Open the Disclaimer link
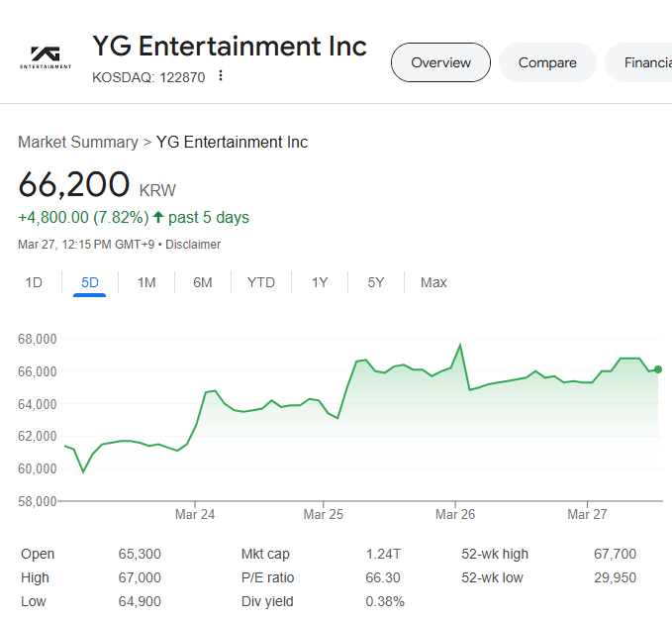This screenshot has width=672, height=622. click(x=193, y=245)
